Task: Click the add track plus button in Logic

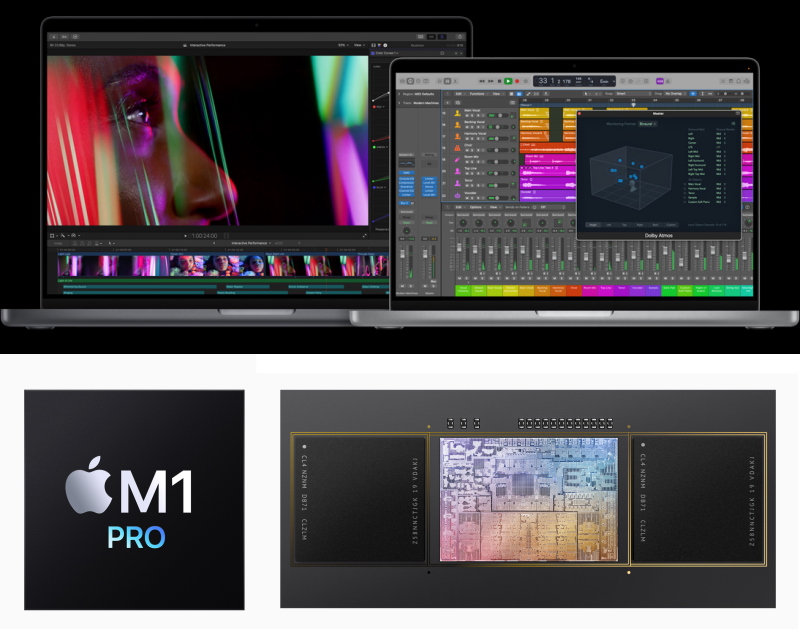Action: click(x=447, y=103)
